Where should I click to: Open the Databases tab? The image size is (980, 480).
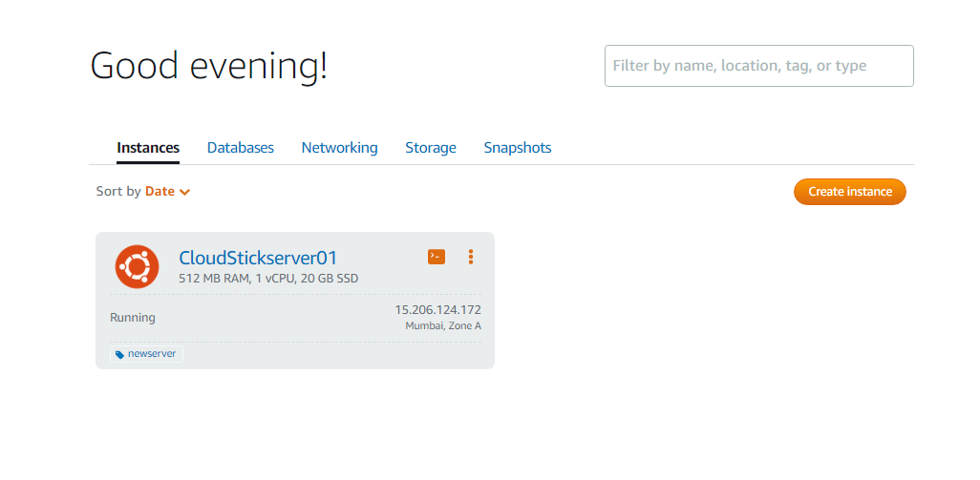[x=241, y=148]
